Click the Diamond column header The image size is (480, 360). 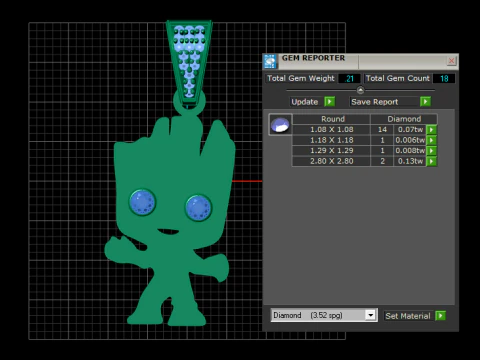pos(404,119)
